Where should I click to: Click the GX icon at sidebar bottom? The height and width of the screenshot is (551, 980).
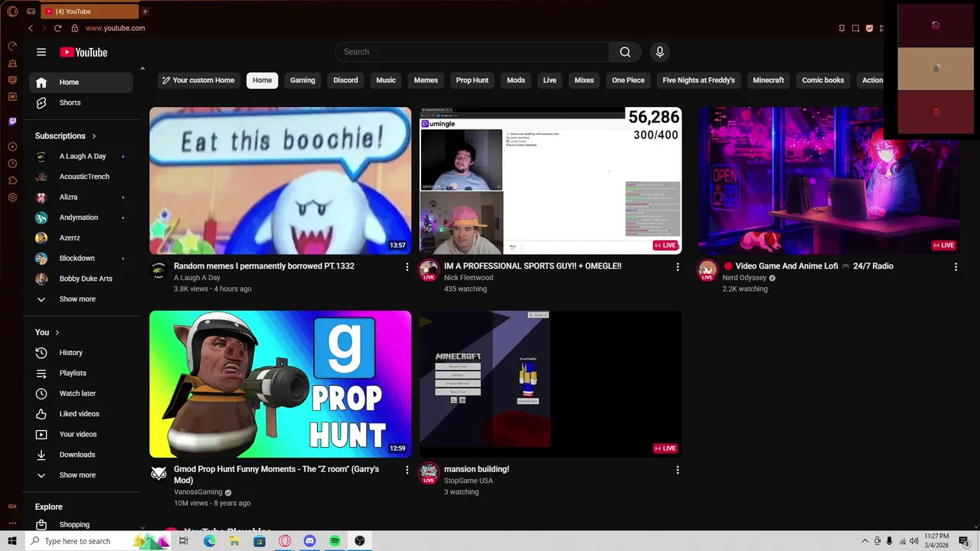12,506
